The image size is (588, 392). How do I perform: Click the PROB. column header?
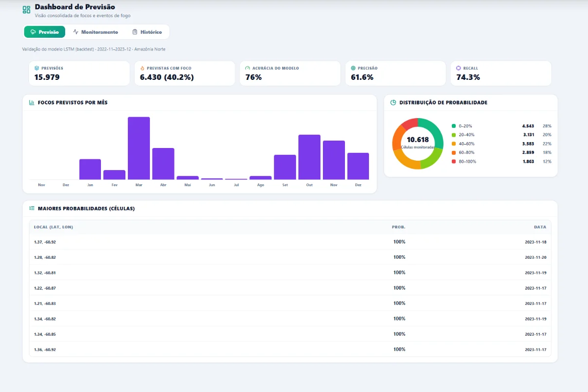[x=399, y=227]
